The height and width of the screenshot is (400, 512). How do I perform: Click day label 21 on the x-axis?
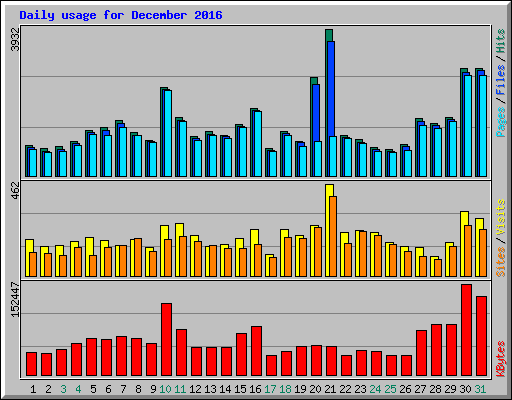coord(330,389)
